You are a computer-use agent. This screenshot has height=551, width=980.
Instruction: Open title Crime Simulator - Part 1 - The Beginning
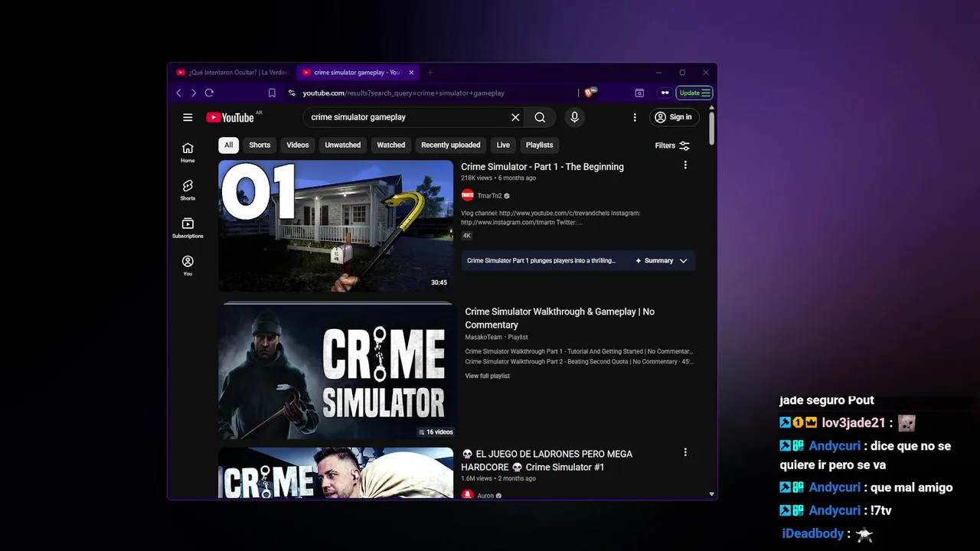click(x=542, y=167)
